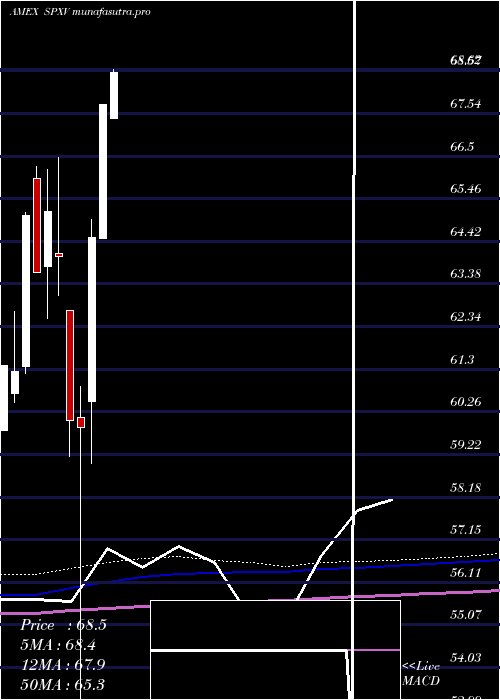The image size is (500, 700).
Task: Click the 12MA : 67.9 readout
Action: pyautogui.click(x=63, y=664)
